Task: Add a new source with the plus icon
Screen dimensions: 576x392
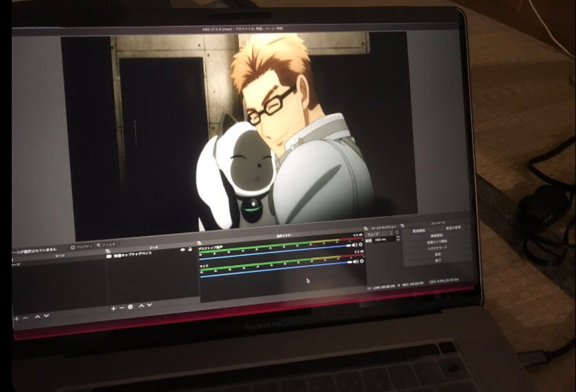Action: click(113, 308)
